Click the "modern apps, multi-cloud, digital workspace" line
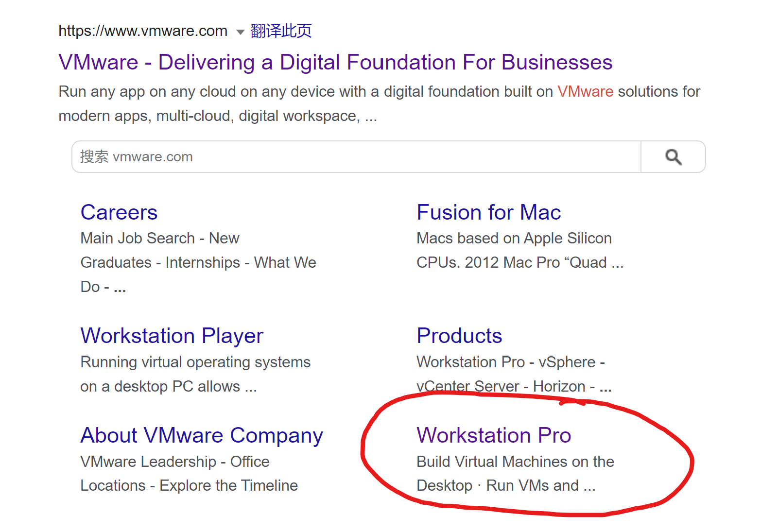Image resolution: width=761 pixels, height=532 pixels. [218, 116]
